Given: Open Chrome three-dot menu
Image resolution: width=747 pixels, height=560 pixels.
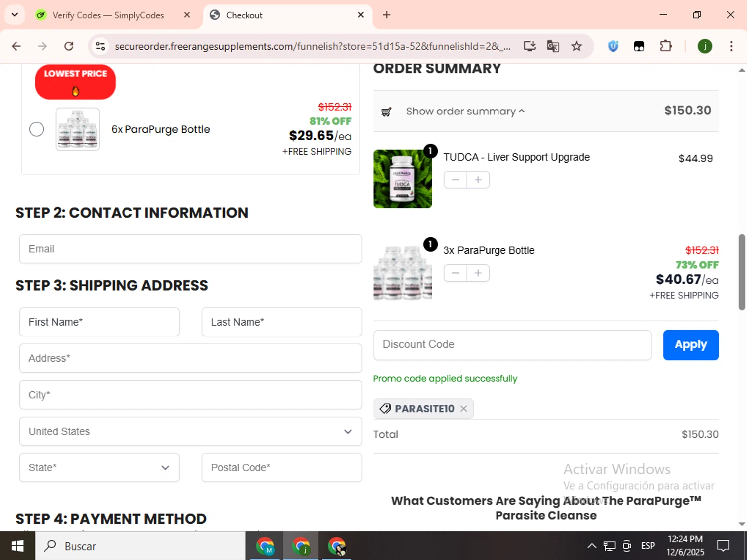Looking at the screenshot, I should [731, 46].
